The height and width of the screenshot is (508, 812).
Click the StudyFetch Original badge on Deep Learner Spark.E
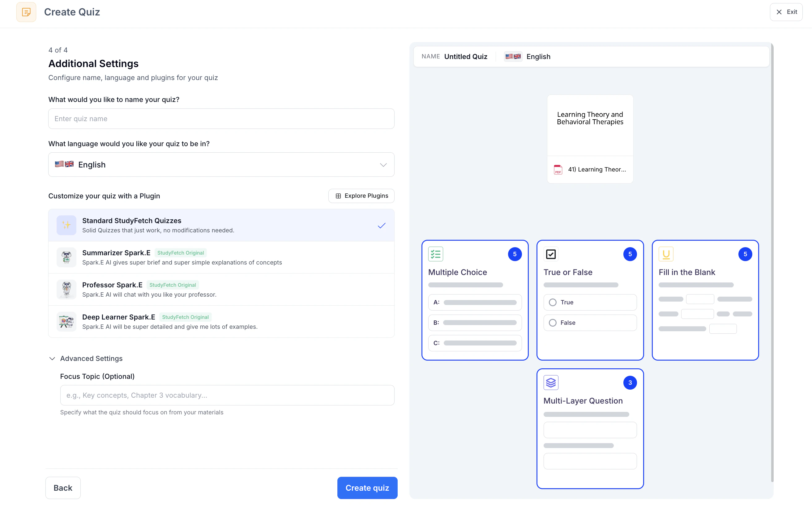pyautogui.click(x=185, y=317)
